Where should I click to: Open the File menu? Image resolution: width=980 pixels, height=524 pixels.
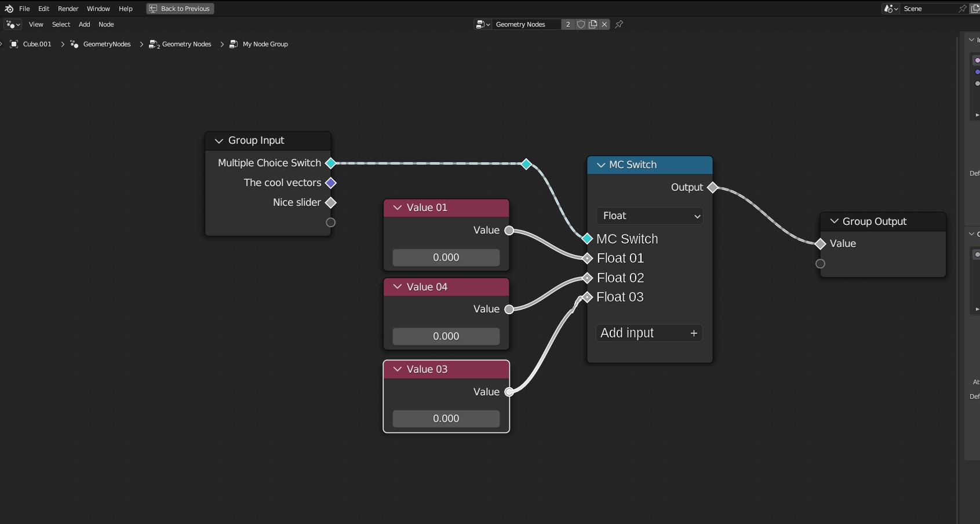[x=24, y=9]
